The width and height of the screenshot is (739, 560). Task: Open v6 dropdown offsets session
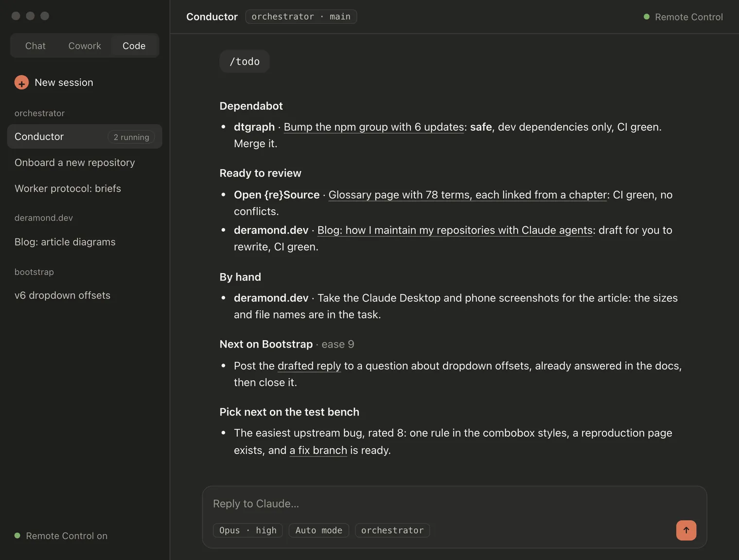coord(85,296)
